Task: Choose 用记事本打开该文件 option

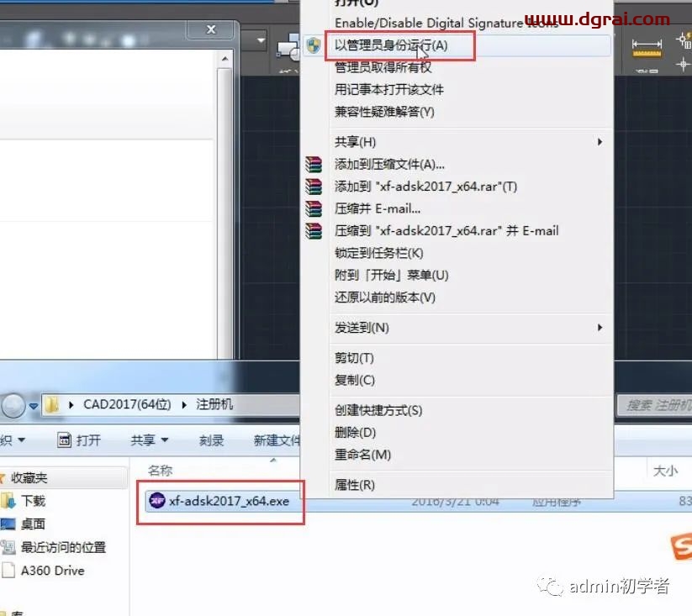Action: tap(388, 90)
